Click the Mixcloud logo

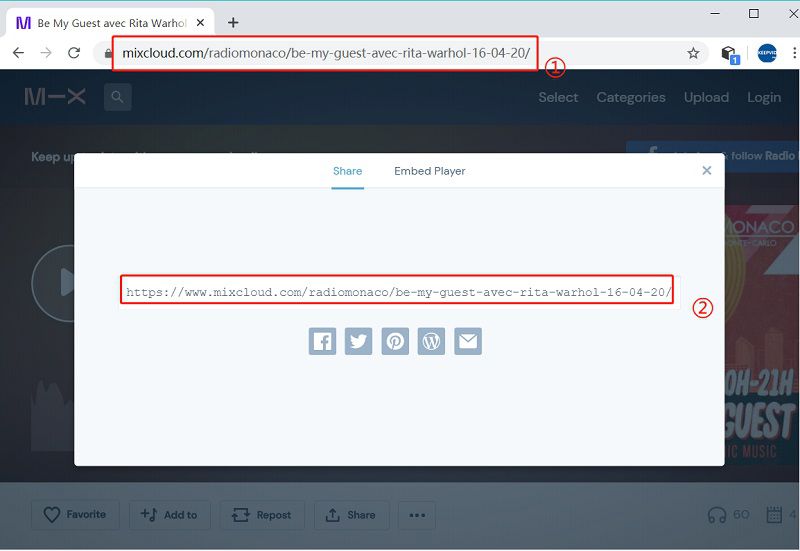[x=55, y=96]
